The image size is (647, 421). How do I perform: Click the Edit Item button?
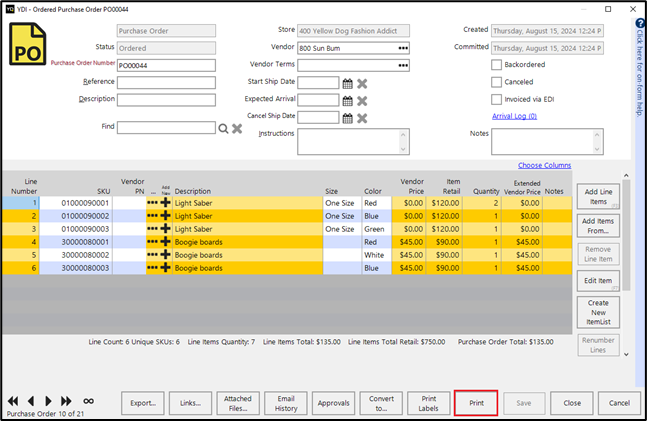598,281
